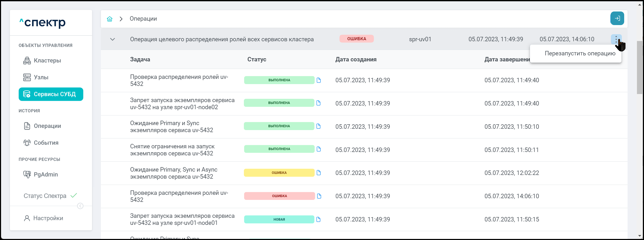The image size is (644, 240).
Task: Select Перезапустить операцию menu entry
Action: click(x=580, y=54)
